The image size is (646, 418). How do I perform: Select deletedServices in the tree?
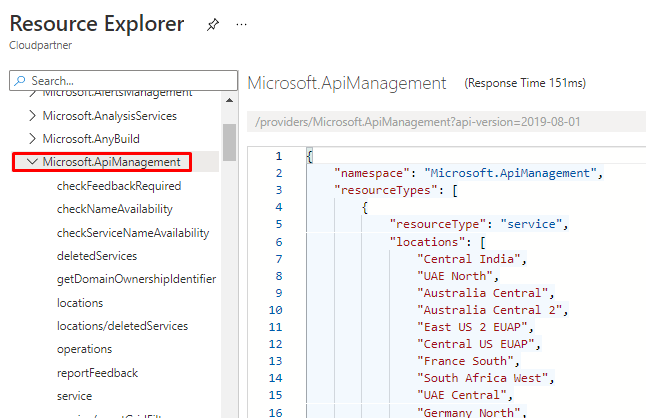click(97, 256)
